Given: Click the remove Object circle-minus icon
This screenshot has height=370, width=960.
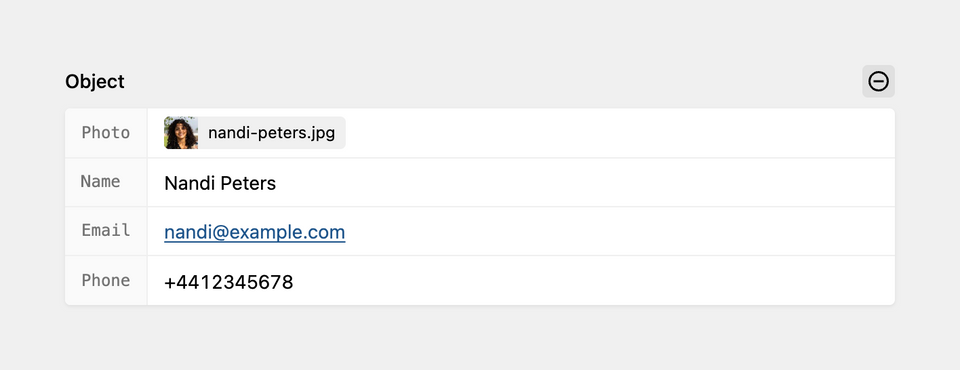Looking at the screenshot, I should tap(879, 81).
